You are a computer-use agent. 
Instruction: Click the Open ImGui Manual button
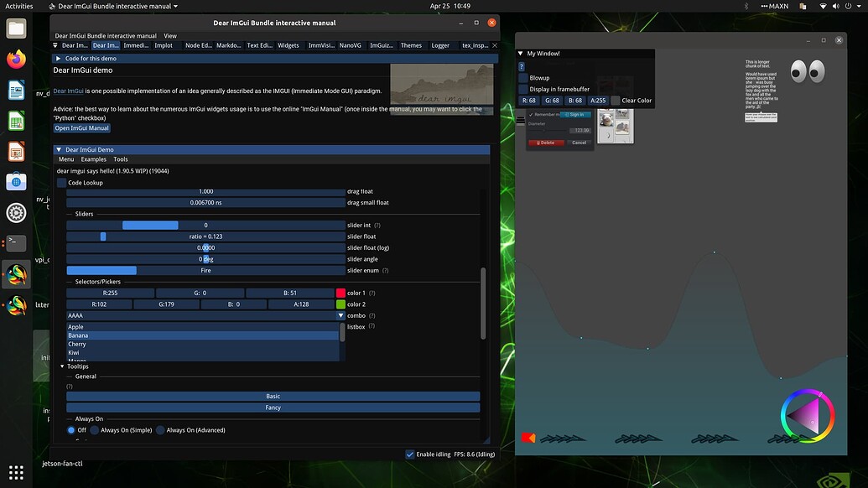[x=82, y=127]
